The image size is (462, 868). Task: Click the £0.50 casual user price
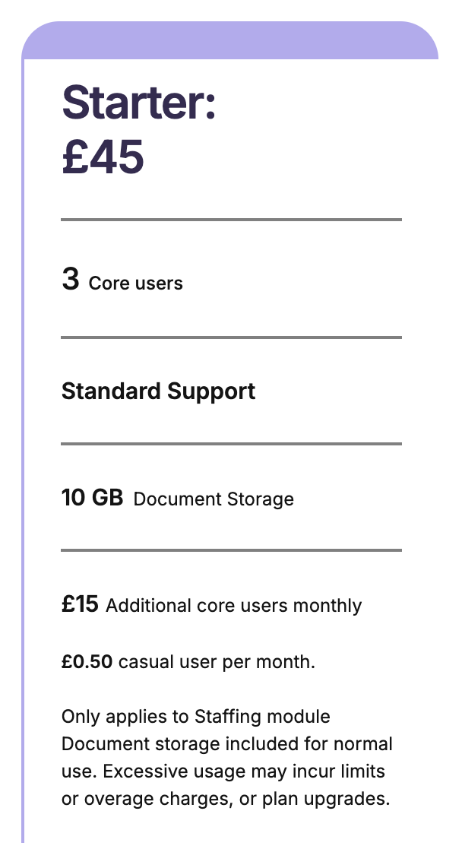[x=87, y=662]
